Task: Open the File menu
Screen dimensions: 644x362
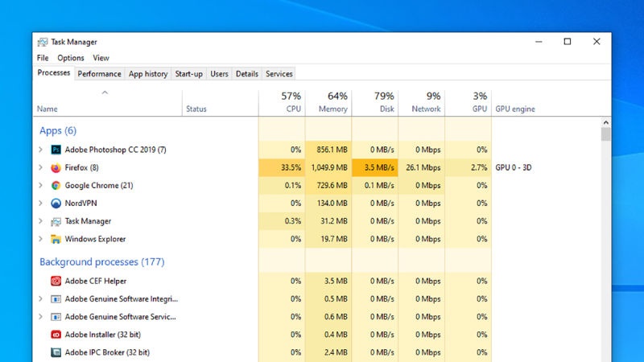Action: click(x=43, y=58)
